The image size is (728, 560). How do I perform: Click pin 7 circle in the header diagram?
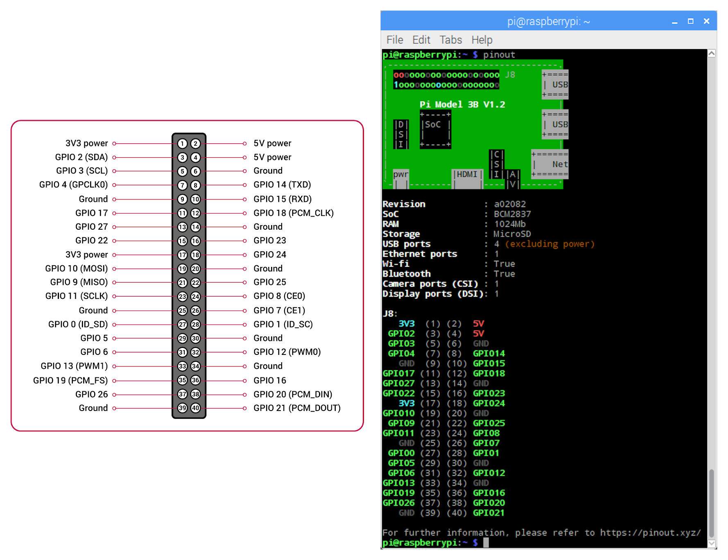[182, 185]
